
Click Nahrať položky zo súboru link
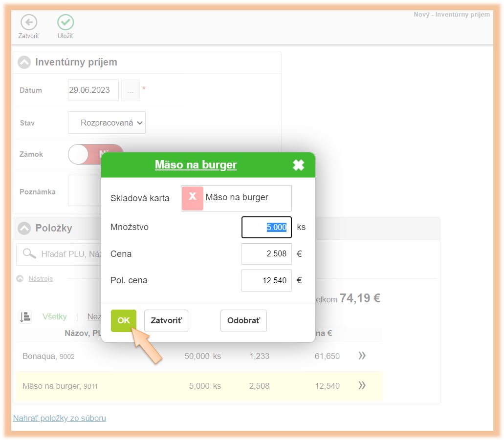[59, 418]
